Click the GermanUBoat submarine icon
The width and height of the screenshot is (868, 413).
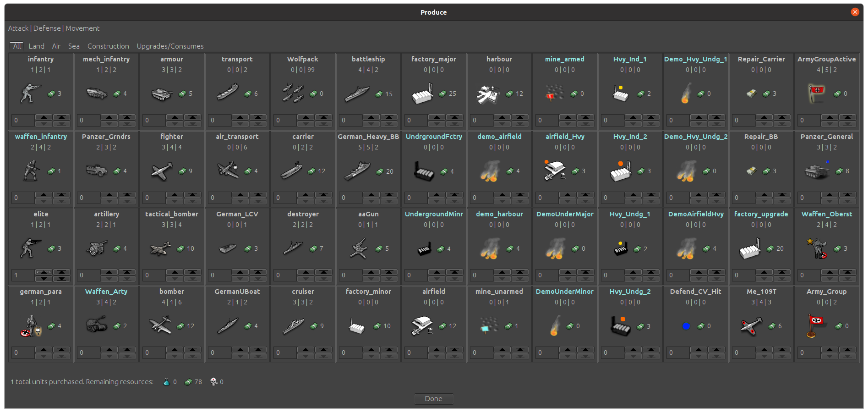(x=228, y=326)
